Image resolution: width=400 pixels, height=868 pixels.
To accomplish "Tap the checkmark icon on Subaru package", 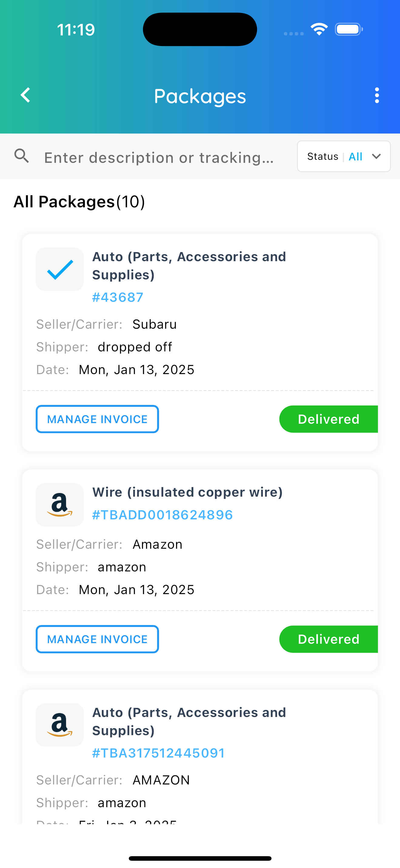I will [x=60, y=269].
